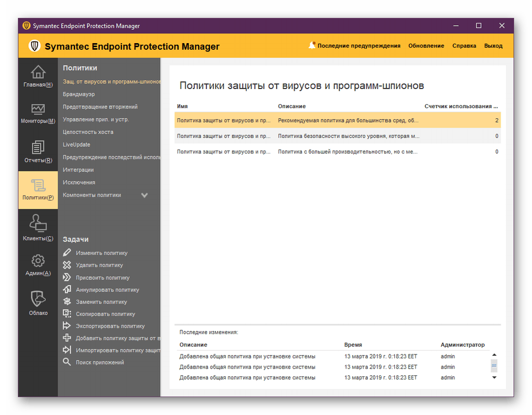Click the down arrow on the changes scrollbar
The width and height of the screenshot is (532, 415).
click(494, 377)
